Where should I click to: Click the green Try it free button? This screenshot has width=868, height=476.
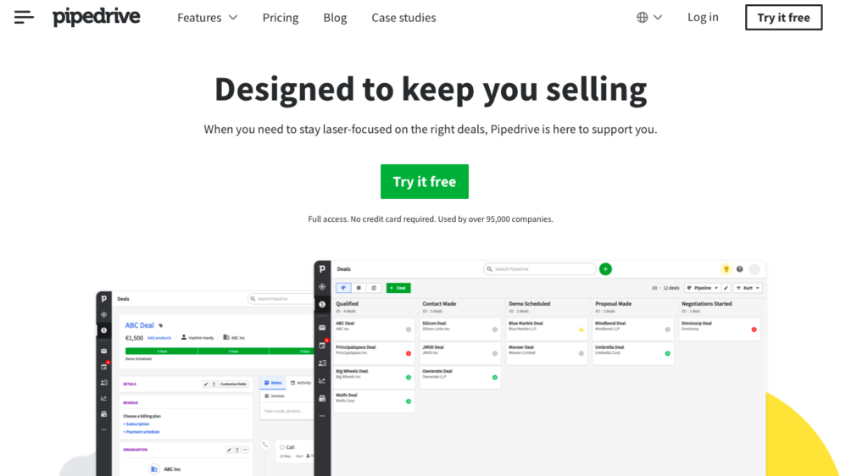424,181
